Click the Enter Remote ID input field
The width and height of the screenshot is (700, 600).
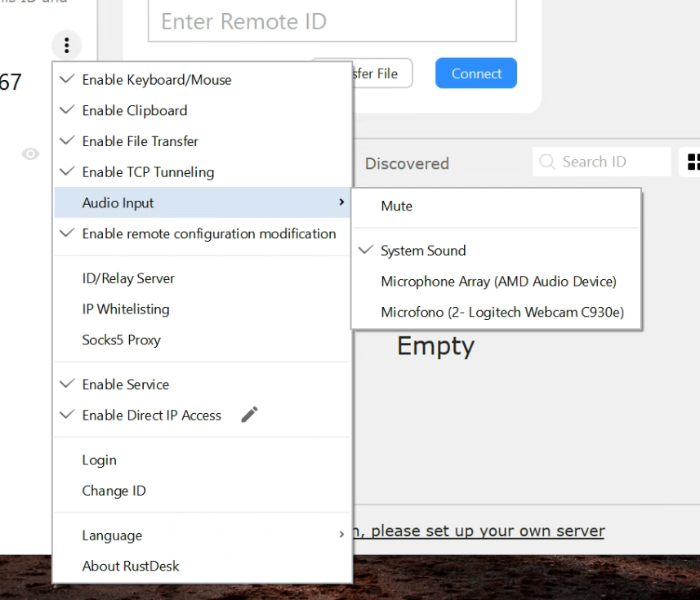click(332, 21)
